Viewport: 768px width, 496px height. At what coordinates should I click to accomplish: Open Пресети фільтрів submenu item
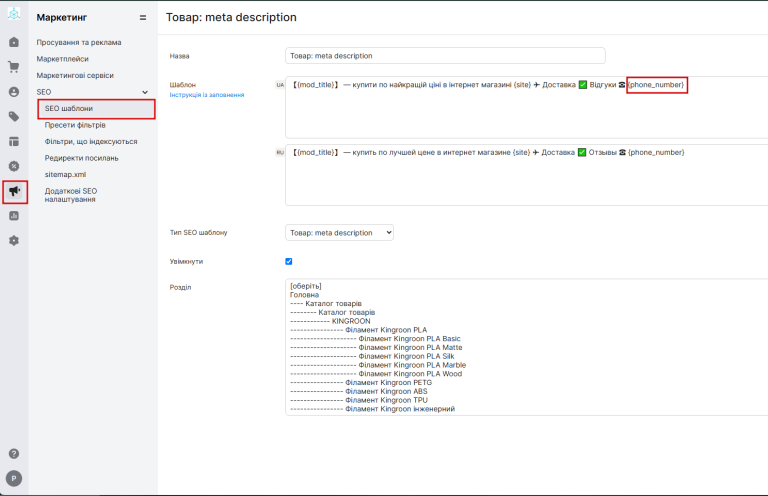75,125
